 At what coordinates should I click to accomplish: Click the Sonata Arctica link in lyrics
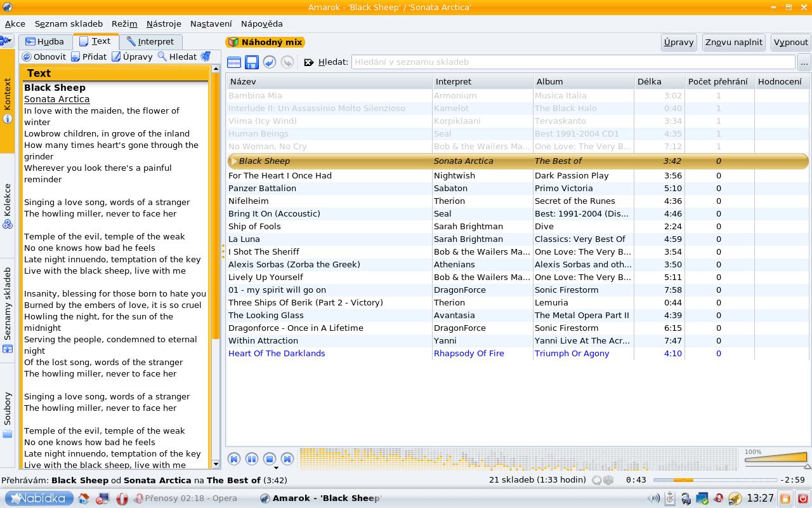[56, 99]
